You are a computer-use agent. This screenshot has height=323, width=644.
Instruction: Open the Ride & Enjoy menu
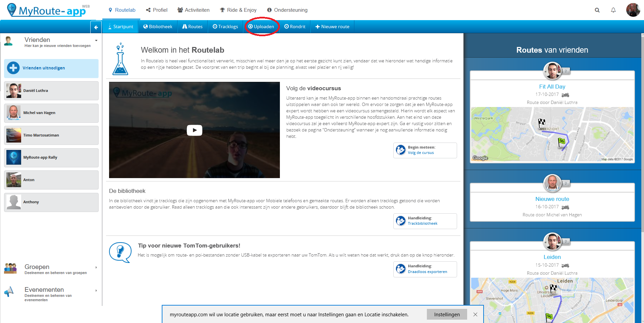click(238, 10)
